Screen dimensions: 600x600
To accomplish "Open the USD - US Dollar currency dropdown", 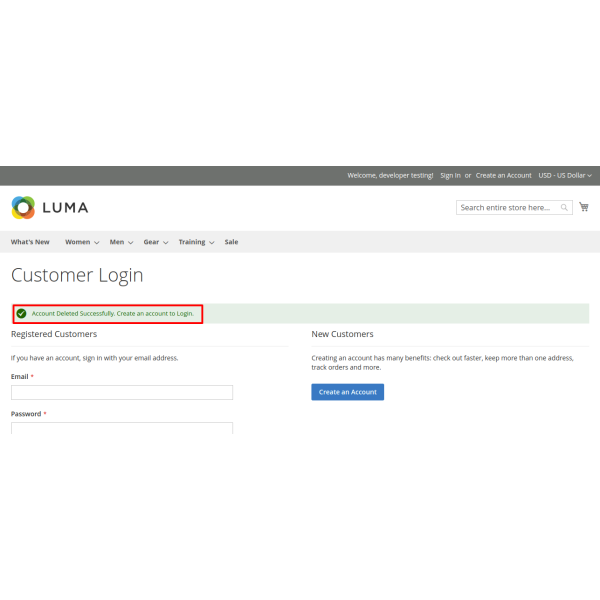I will pos(564,175).
